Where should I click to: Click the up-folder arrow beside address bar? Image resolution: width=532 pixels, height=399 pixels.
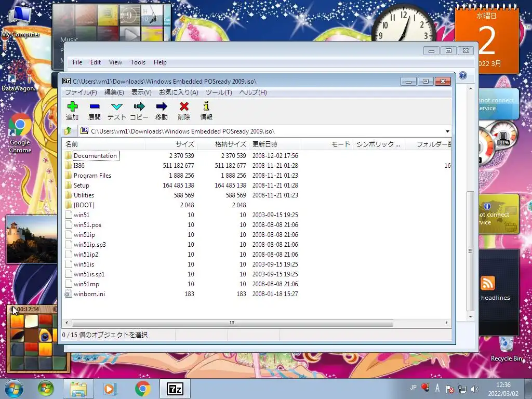[x=68, y=131]
